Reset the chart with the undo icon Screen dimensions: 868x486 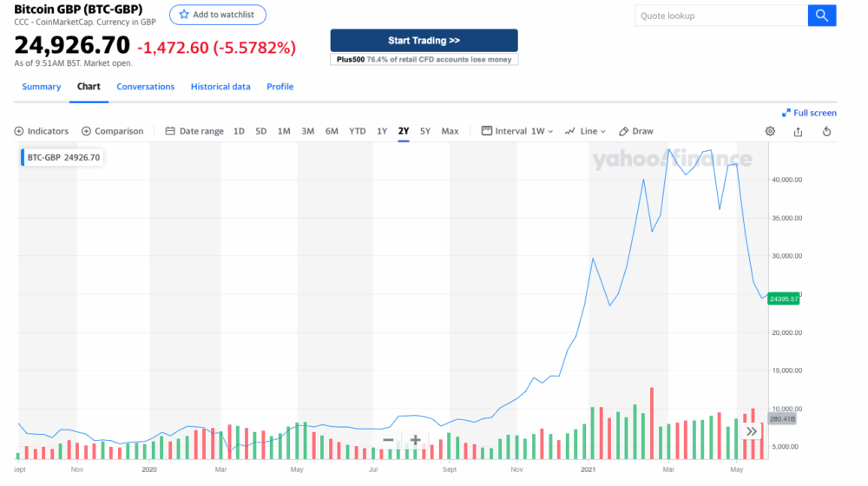[x=826, y=131]
